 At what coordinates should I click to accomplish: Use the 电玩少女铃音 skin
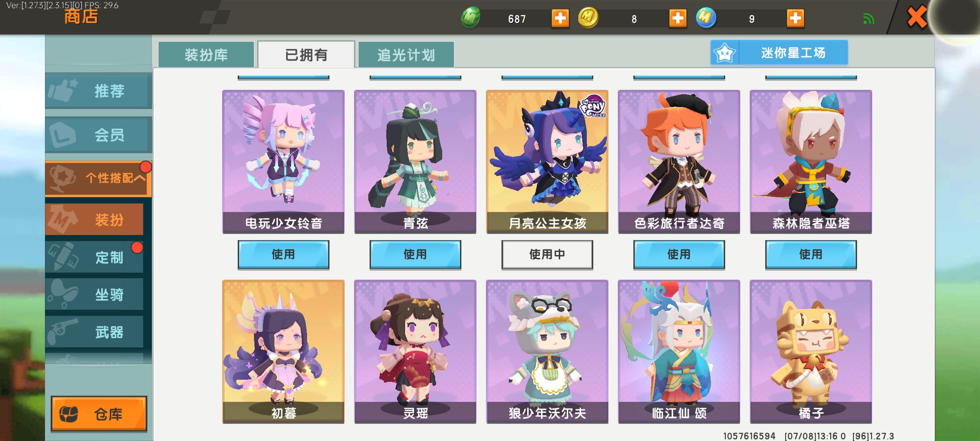point(283,254)
